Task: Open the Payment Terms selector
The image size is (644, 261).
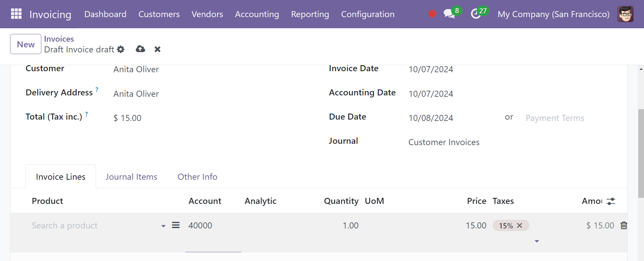Action: pos(555,118)
